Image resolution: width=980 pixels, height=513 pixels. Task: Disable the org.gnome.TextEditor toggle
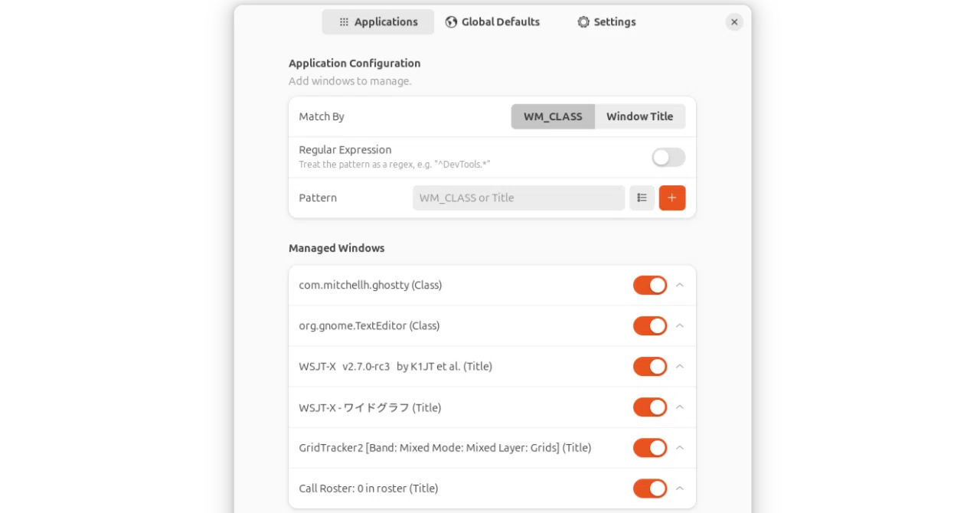[650, 325]
